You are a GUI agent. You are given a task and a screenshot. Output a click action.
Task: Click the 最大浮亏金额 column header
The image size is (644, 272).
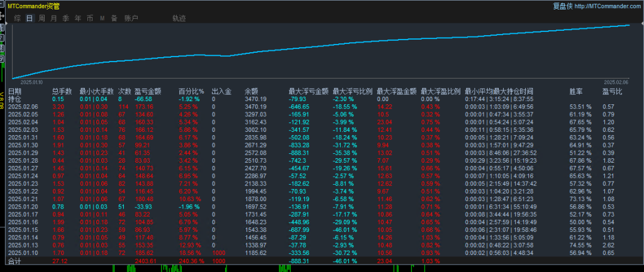[309, 92]
